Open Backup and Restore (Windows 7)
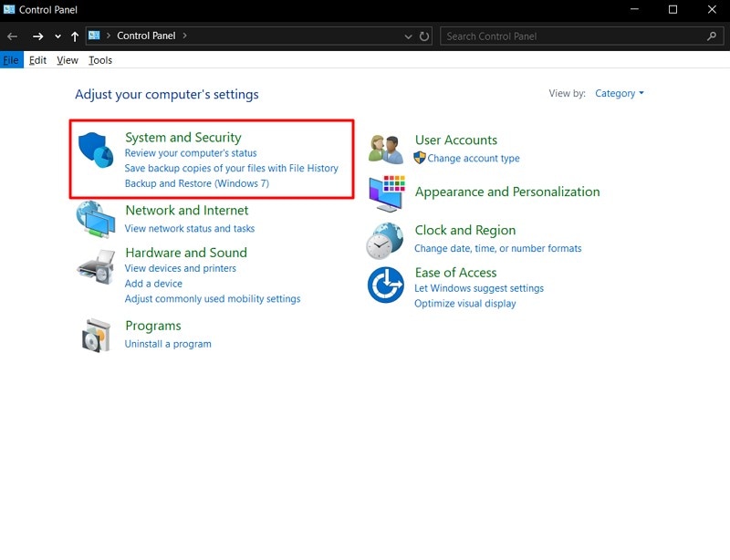730x560 pixels. coord(196,183)
